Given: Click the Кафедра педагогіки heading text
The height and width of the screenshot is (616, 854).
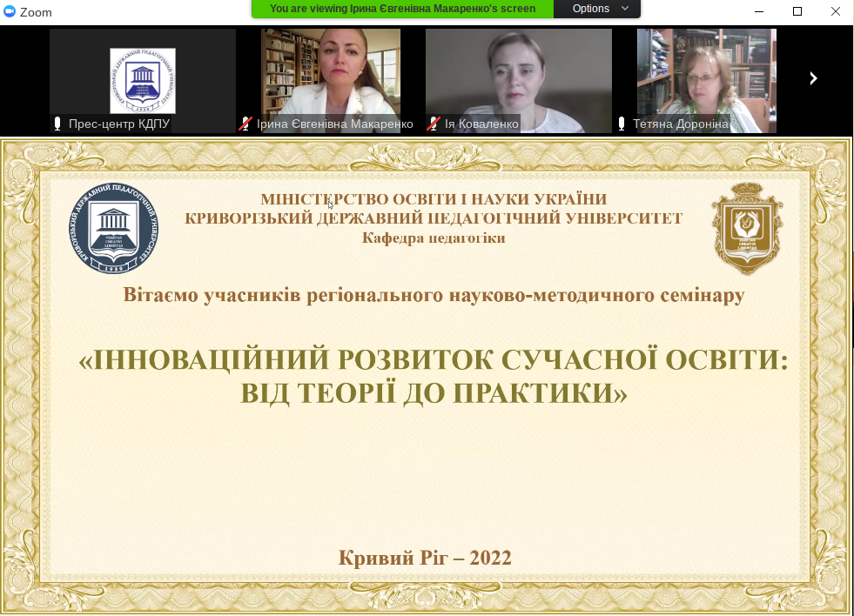Looking at the screenshot, I should pyautogui.click(x=434, y=238).
